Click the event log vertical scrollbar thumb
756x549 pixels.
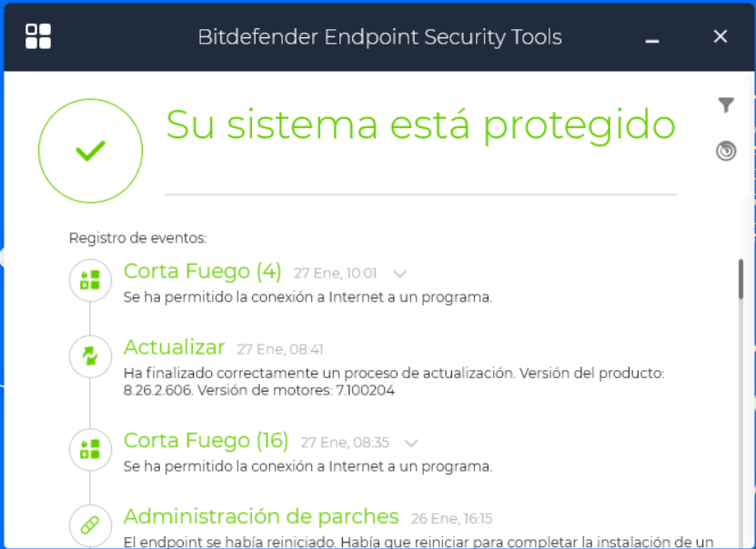click(741, 280)
